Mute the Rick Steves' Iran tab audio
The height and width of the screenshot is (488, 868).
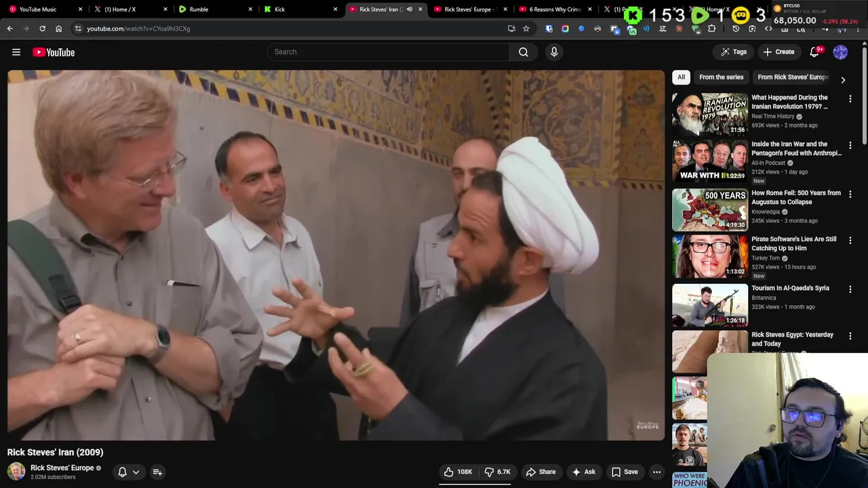[409, 9]
